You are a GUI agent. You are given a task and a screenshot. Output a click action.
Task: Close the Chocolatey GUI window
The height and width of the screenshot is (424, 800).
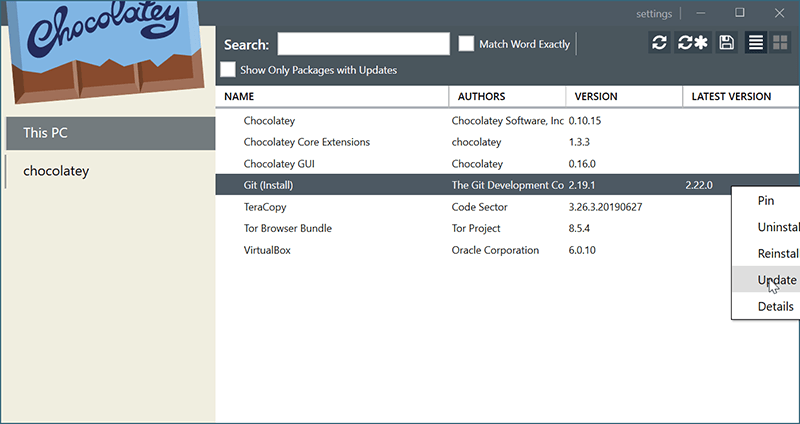(779, 13)
